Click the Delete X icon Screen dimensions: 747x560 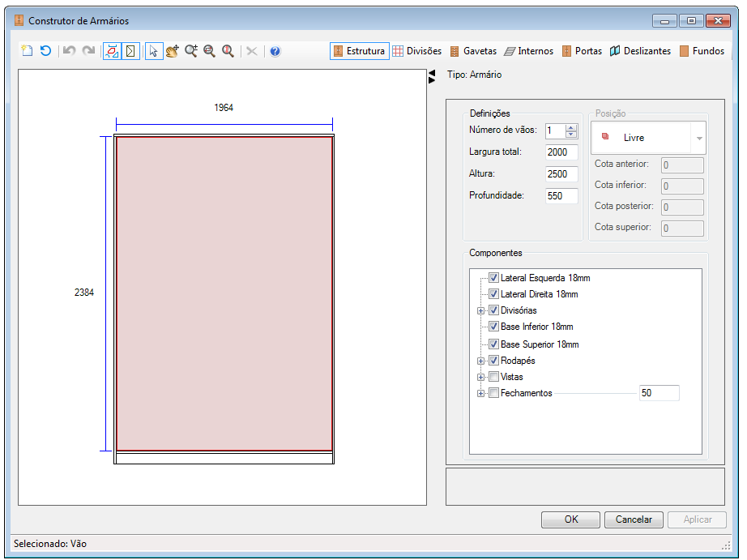pyautogui.click(x=252, y=51)
